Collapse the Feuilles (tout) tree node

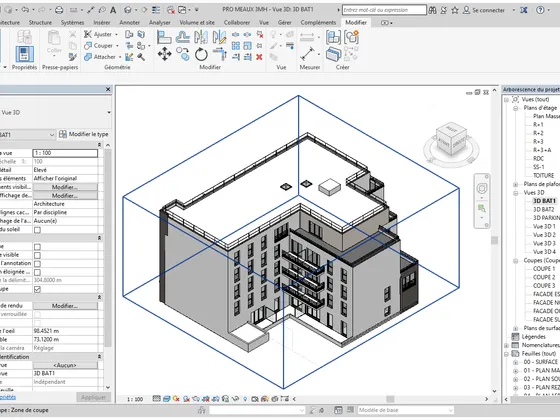(506, 354)
